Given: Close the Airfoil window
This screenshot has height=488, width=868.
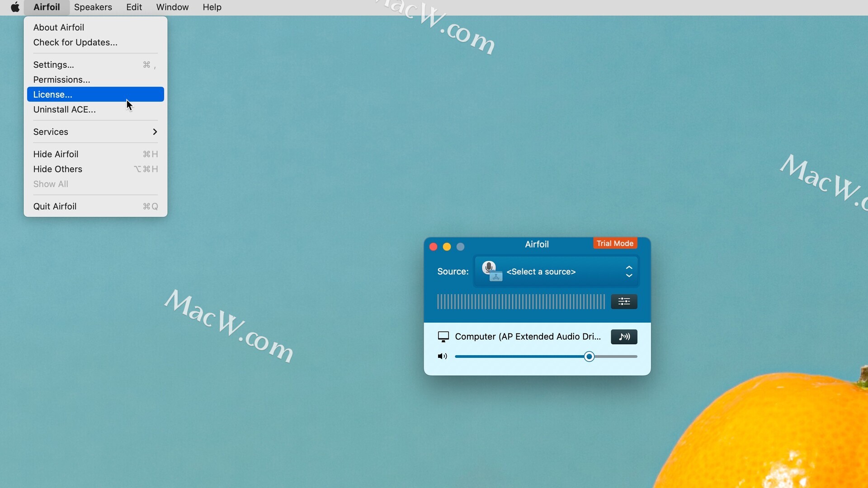Looking at the screenshot, I should (x=433, y=247).
